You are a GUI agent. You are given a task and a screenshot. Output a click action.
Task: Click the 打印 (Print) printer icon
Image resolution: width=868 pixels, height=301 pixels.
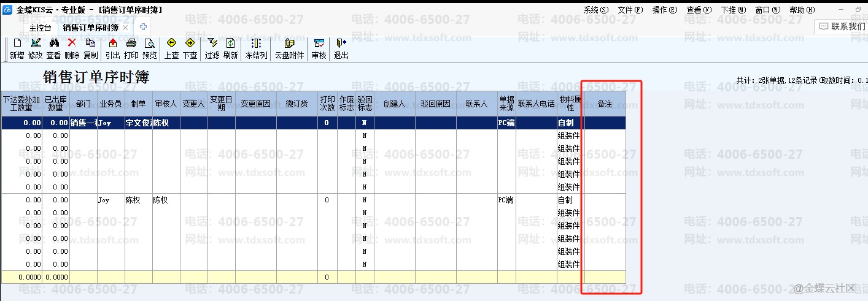131,43
